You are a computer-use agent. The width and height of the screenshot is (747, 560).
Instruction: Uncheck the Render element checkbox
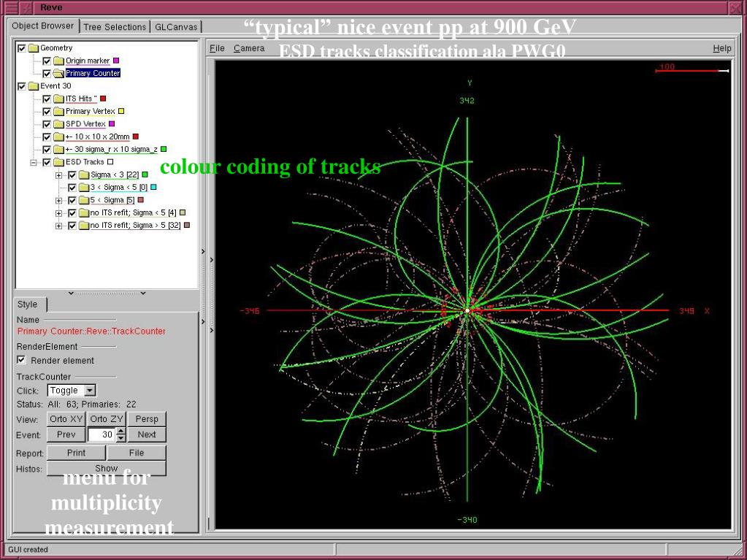coord(21,360)
